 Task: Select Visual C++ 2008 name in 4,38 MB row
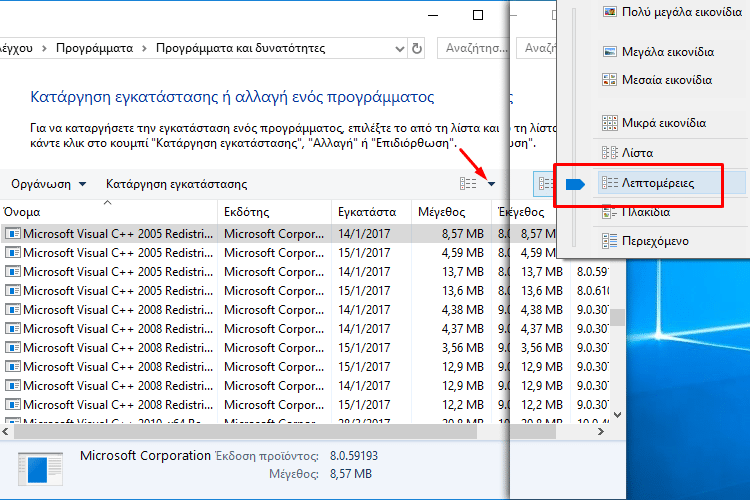pyautogui.click(x=118, y=310)
